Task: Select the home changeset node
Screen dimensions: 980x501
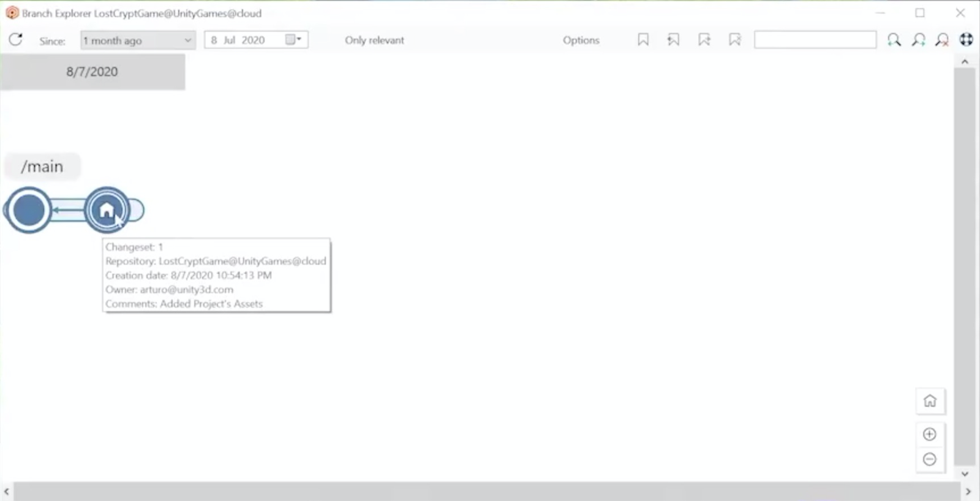Action: pos(107,210)
